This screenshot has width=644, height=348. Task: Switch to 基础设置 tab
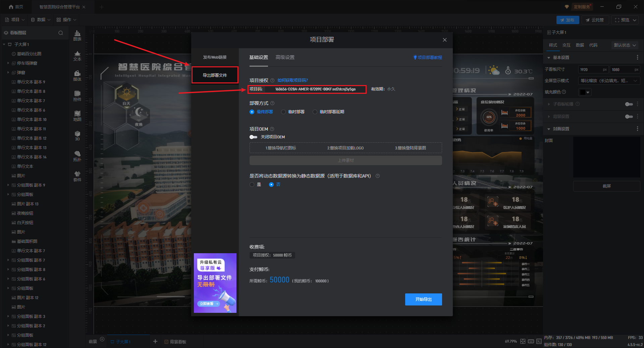pos(259,58)
